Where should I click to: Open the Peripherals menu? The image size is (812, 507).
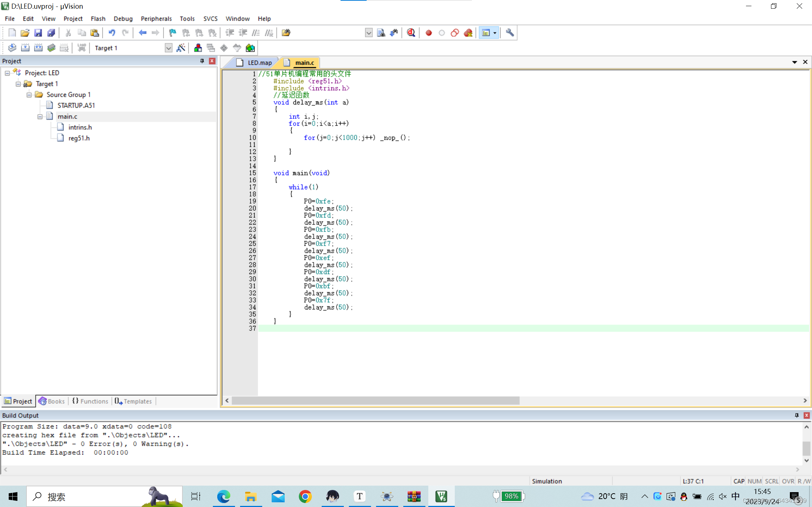[155, 18]
